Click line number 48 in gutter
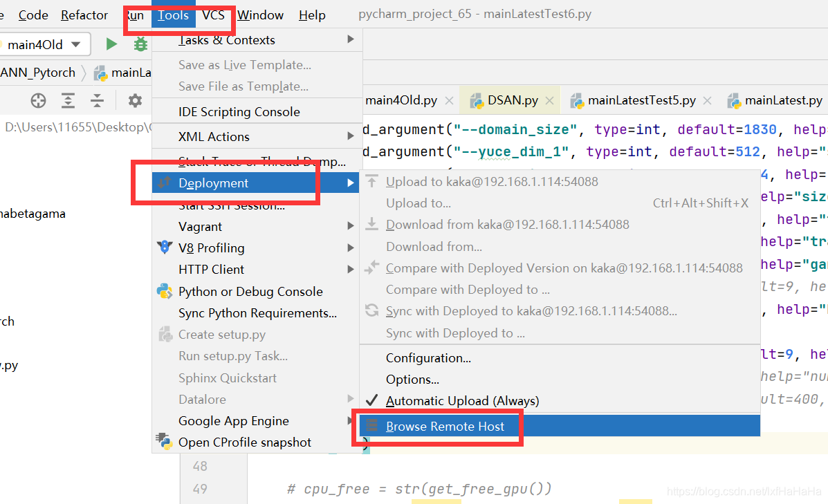828x504 pixels. [x=200, y=466]
